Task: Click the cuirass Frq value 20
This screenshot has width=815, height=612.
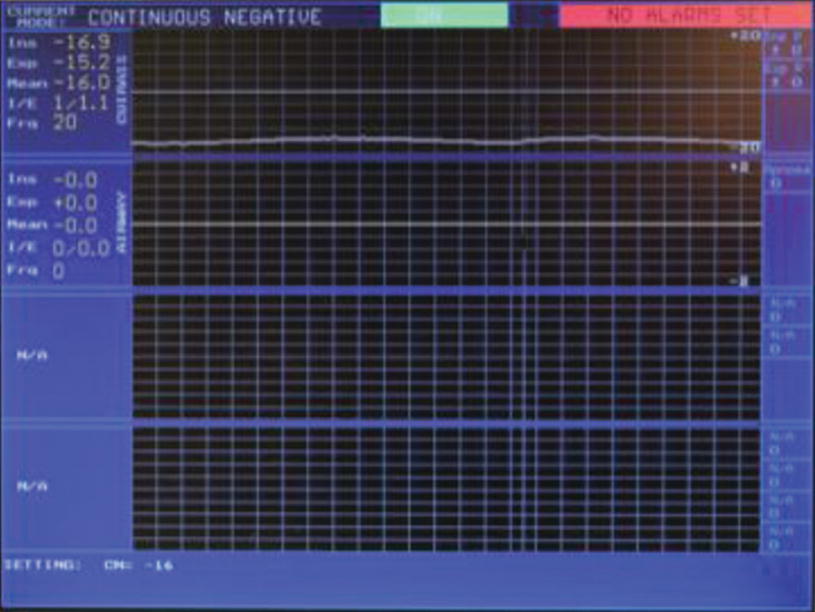Action: [x=65, y=121]
